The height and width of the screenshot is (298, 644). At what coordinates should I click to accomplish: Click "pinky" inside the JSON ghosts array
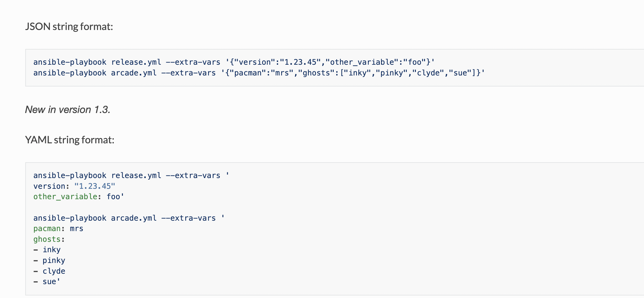coord(392,73)
